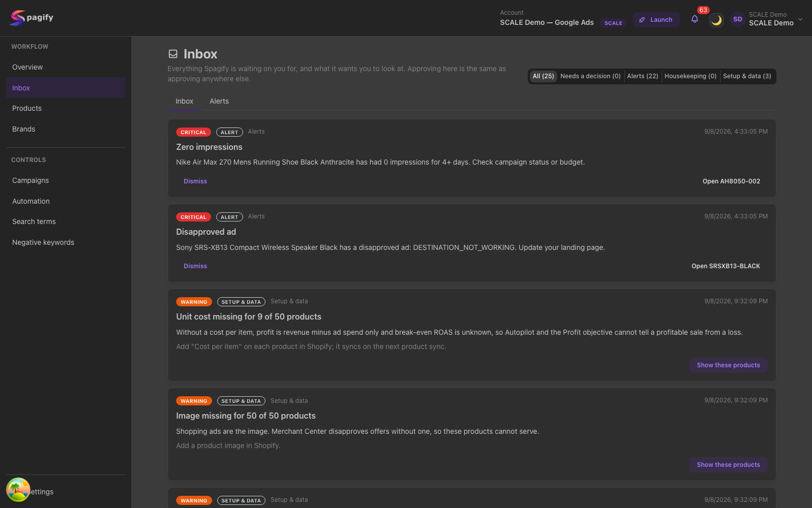
Task: Open Products in sidebar
Action: pyautogui.click(x=65, y=108)
